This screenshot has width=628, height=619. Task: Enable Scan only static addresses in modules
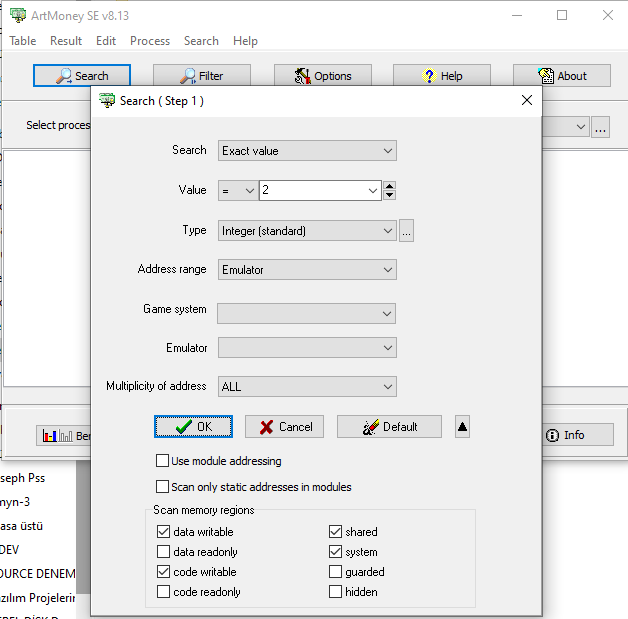pyautogui.click(x=162, y=486)
